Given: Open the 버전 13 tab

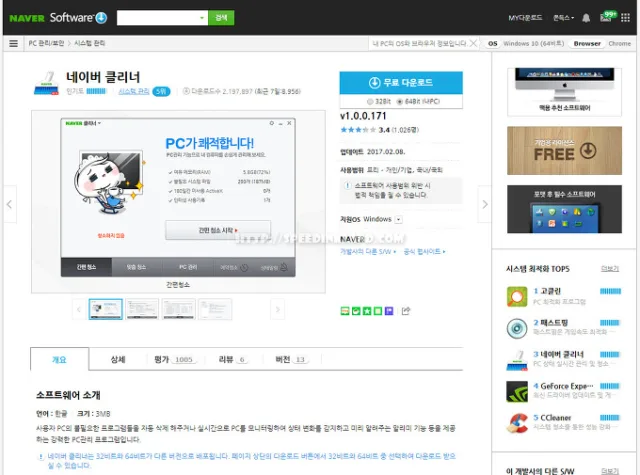Looking at the screenshot, I should pyautogui.click(x=291, y=359).
